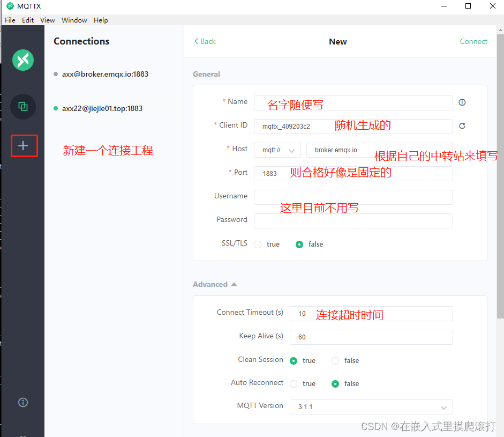Set Clean Session to false
The width and height of the screenshot is (504, 437).
click(335, 361)
